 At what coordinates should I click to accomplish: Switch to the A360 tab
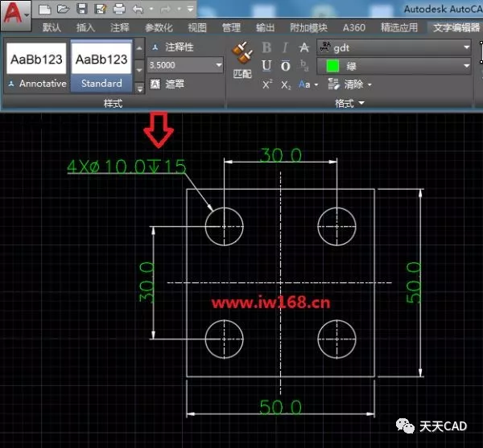coord(354,27)
